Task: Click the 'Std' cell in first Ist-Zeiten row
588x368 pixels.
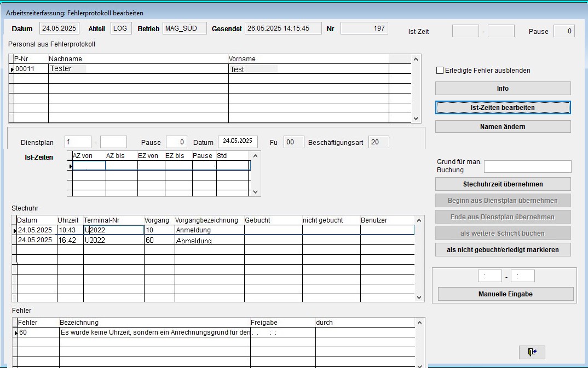Action: (232, 166)
